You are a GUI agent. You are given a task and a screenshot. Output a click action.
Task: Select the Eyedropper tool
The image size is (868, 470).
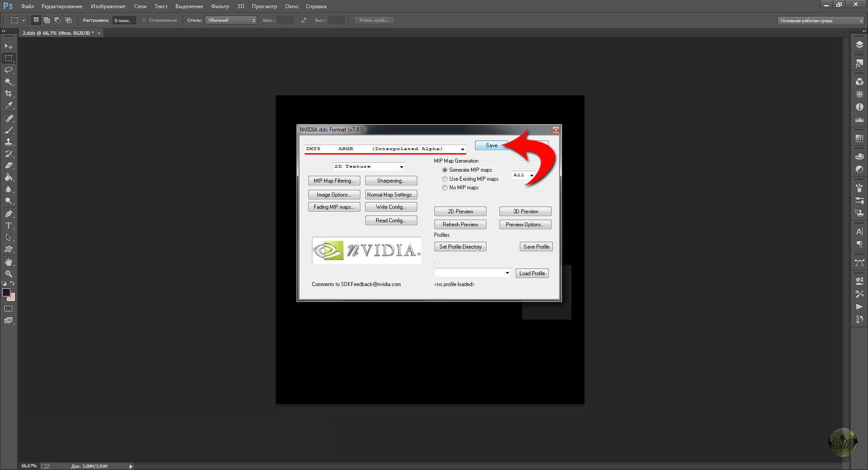click(x=9, y=105)
